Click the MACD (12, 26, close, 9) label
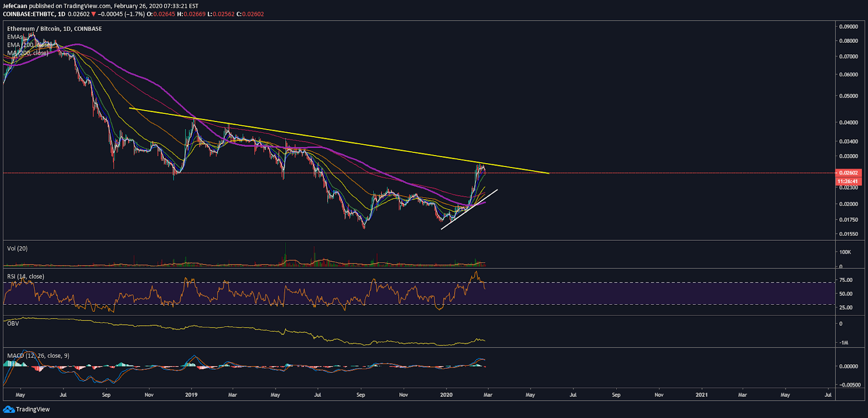Viewport: 868px width, 418px height. pyautogui.click(x=38, y=356)
